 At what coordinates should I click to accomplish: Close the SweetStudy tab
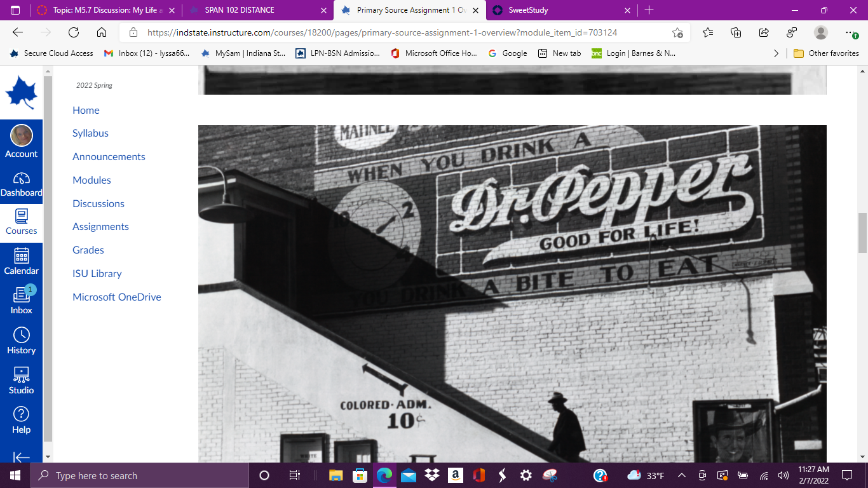tap(627, 10)
